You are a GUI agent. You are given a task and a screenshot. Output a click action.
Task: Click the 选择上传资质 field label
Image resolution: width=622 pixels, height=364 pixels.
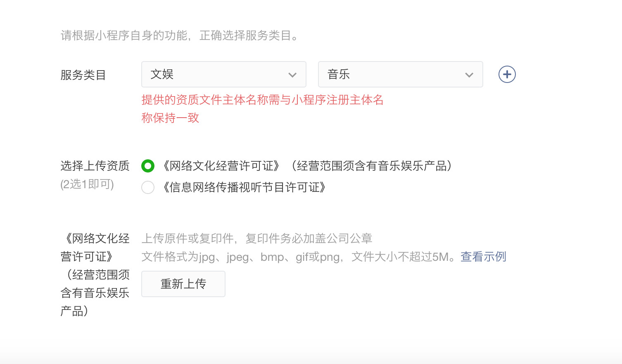(95, 166)
